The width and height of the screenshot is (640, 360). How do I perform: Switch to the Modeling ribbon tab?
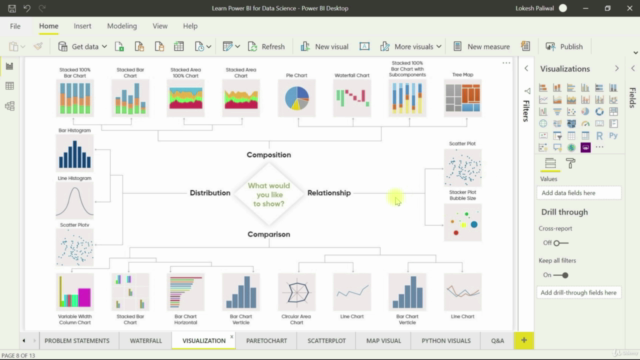(122, 26)
